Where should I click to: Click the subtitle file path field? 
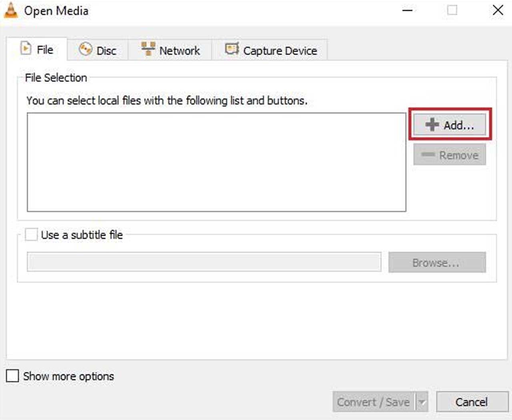click(204, 262)
